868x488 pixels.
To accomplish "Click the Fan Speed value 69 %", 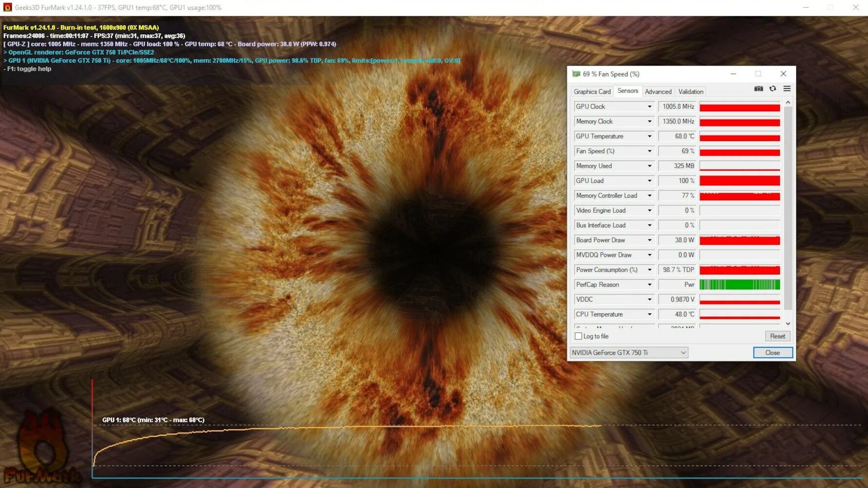I will (x=678, y=151).
